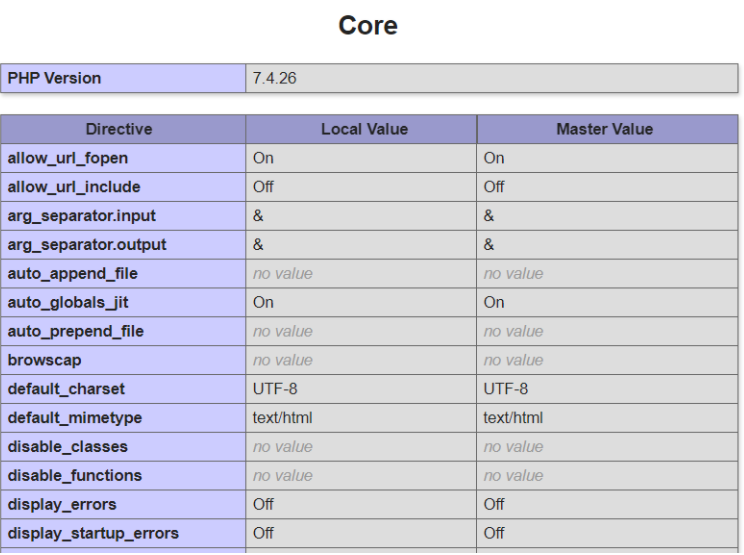Image resolution: width=744 pixels, height=555 pixels.
Task: Click the auto_globals_jit directive name
Action: (69, 302)
